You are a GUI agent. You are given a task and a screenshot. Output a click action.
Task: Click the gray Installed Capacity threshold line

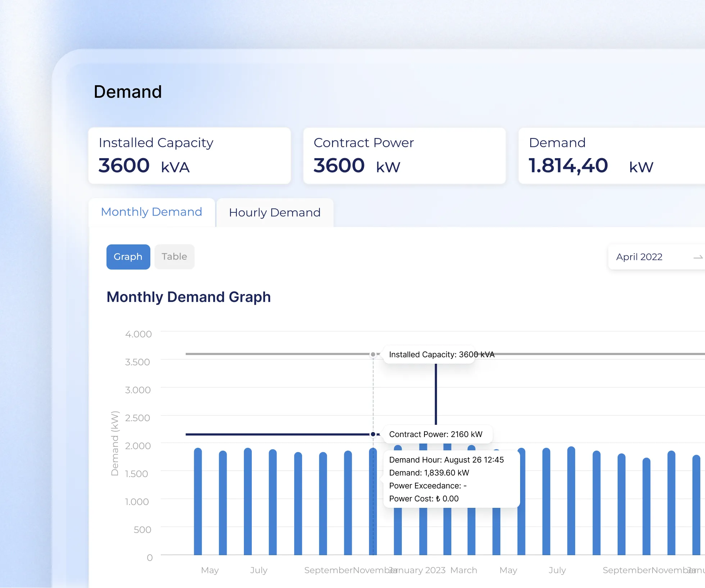pyautogui.click(x=277, y=354)
